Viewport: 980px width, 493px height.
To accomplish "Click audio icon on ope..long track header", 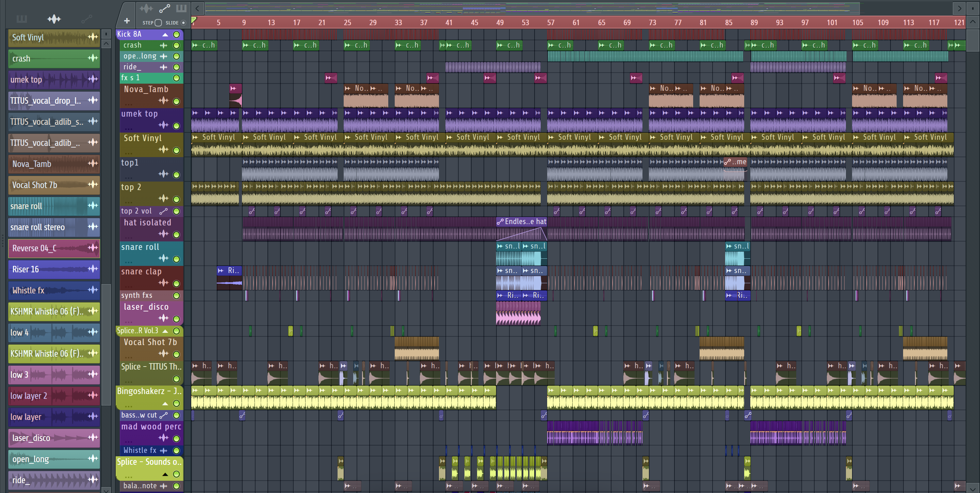I will point(164,56).
